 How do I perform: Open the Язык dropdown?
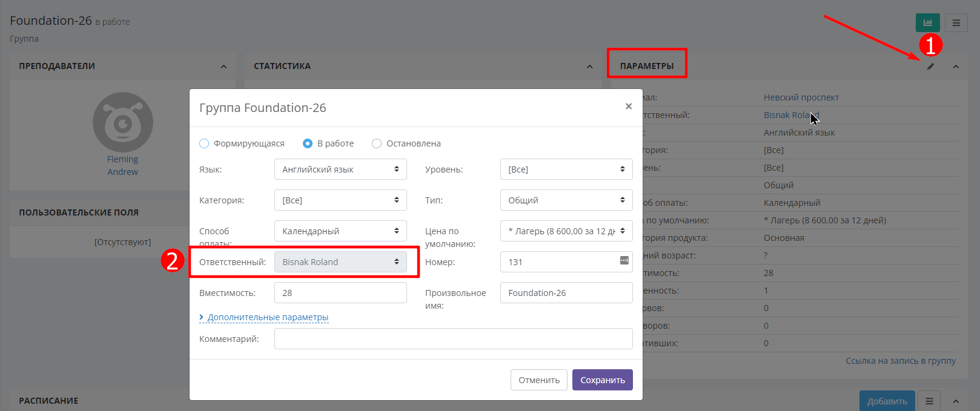point(340,169)
